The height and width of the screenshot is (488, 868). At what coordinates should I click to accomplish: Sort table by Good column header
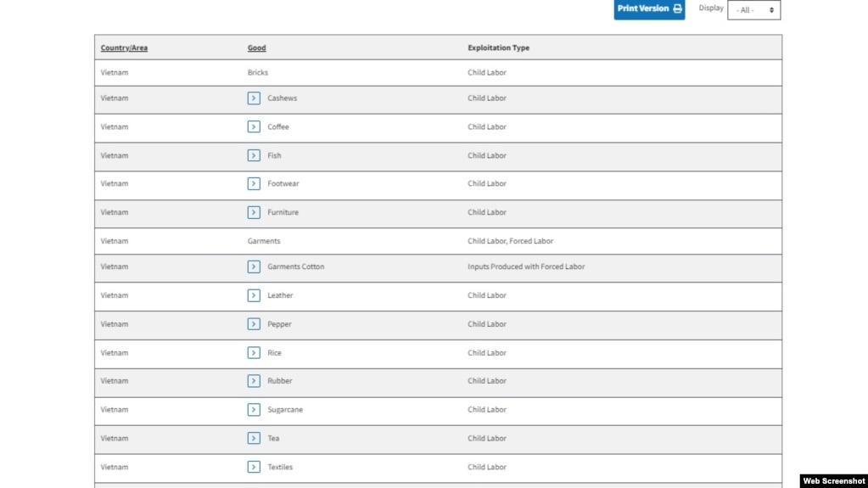256,48
